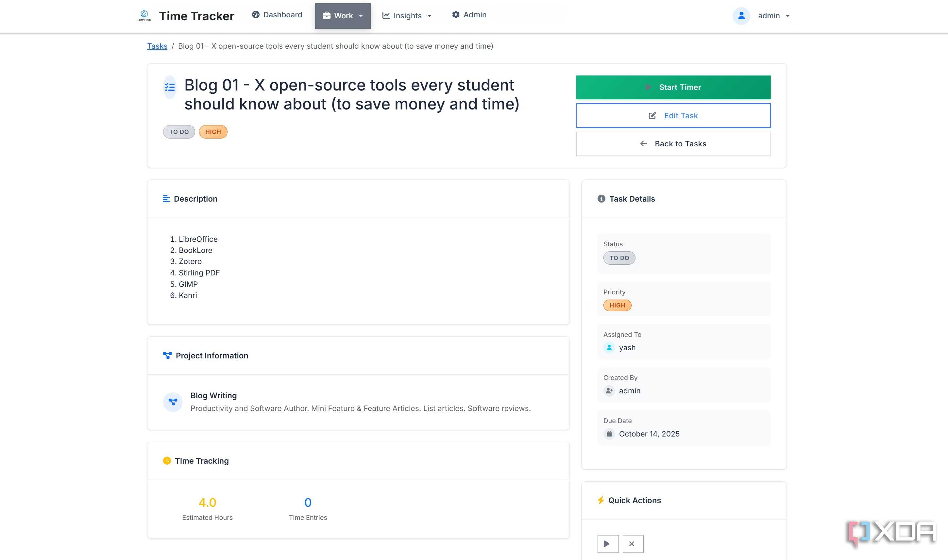Click the Kanri list item
Image resolution: width=948 pixels, height=560 pixels.
[x=188, y=295]
